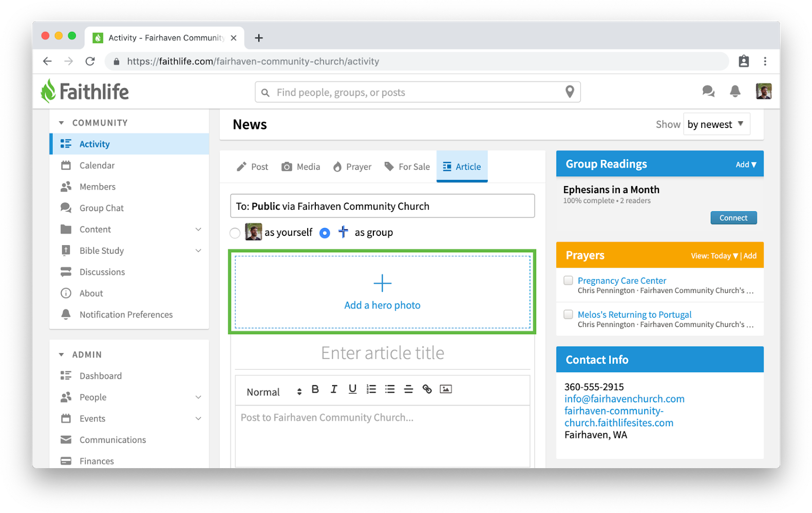This screenshot has width=812, height=513.
Task: Open the profile avatar in header
Action: tap(763, 91)
